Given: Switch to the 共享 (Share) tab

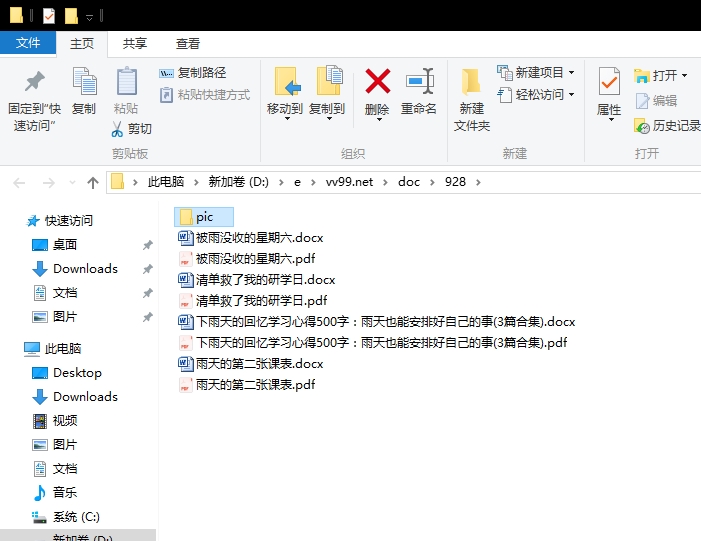Looking at the screenshot, I should coord(135,44).
